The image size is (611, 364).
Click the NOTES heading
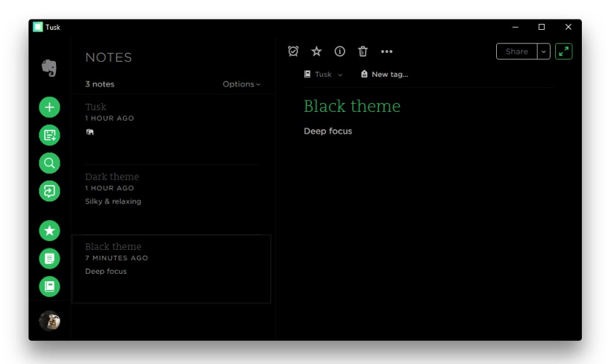[109, 57]
